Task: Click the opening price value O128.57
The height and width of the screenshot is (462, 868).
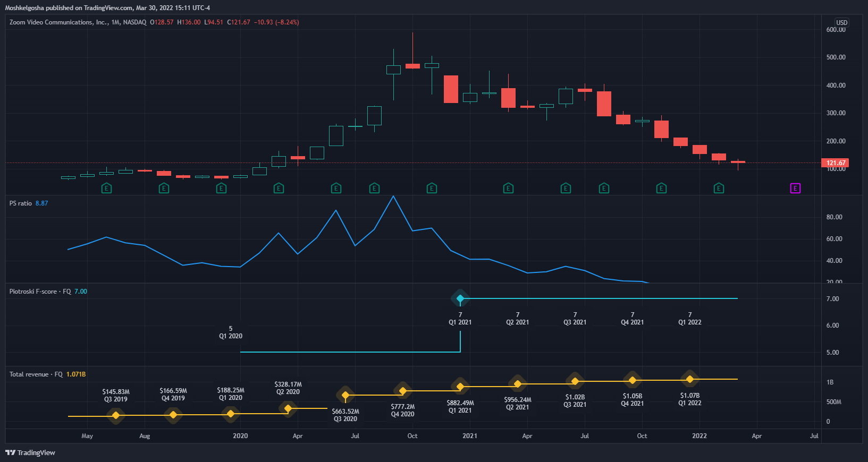Action: [x=162, y=22]
